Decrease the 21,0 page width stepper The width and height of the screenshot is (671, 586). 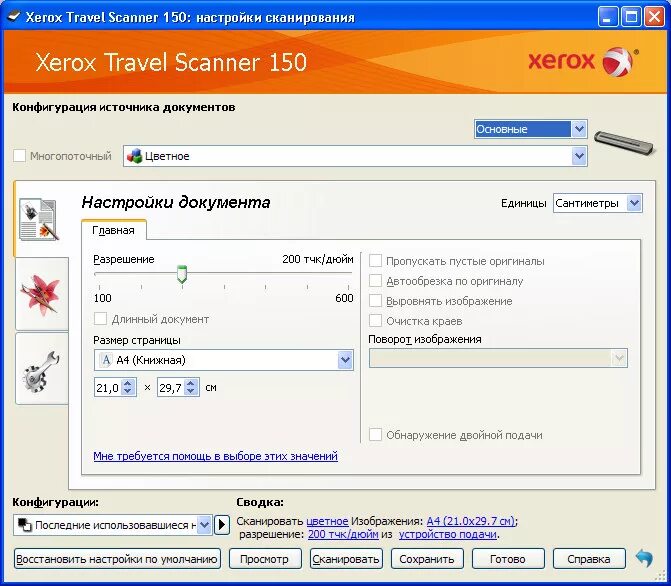point(128,391)
